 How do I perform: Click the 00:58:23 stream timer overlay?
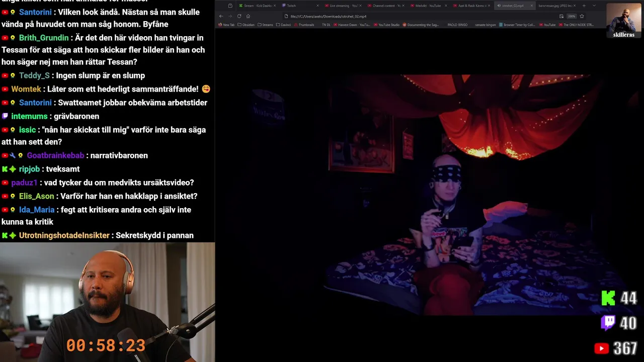[106, 345]
